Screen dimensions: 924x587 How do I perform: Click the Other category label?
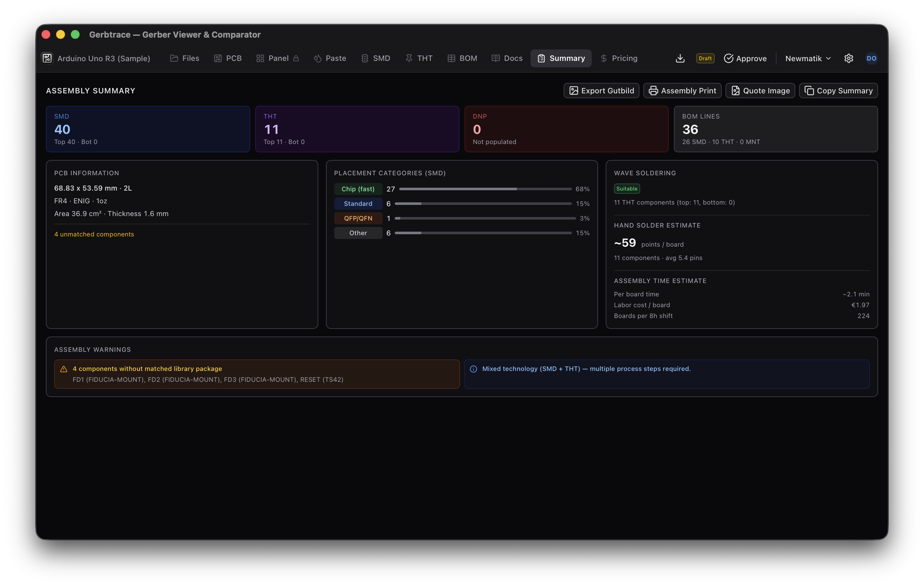click(x=358, y=233)
